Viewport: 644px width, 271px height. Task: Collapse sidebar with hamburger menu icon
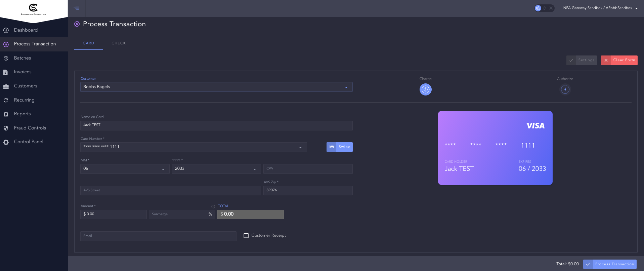pyautogui.click(x=77, y=7)
